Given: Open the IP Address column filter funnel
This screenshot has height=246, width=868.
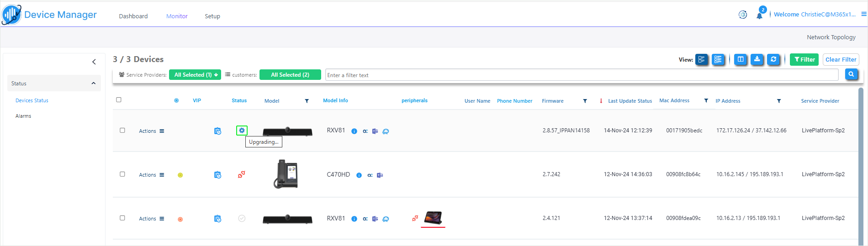Looking at the screenshot, I should (779, 101).
